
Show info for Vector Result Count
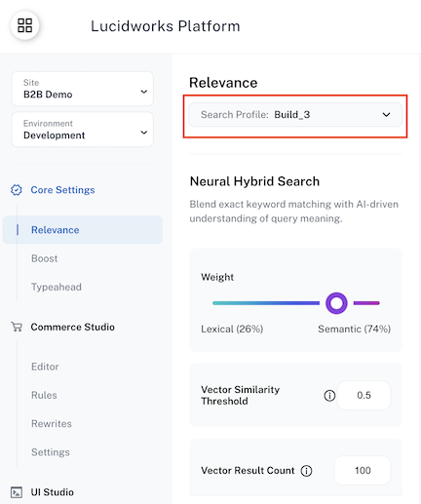coord(306,470)
